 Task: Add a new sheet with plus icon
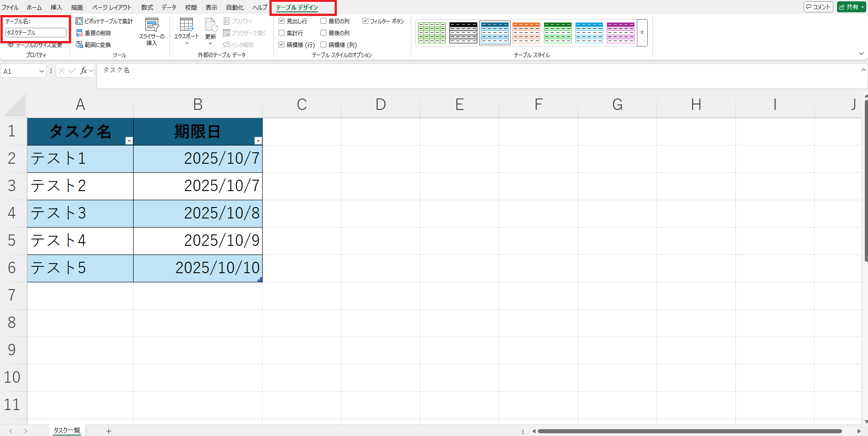tap(108, 431)
